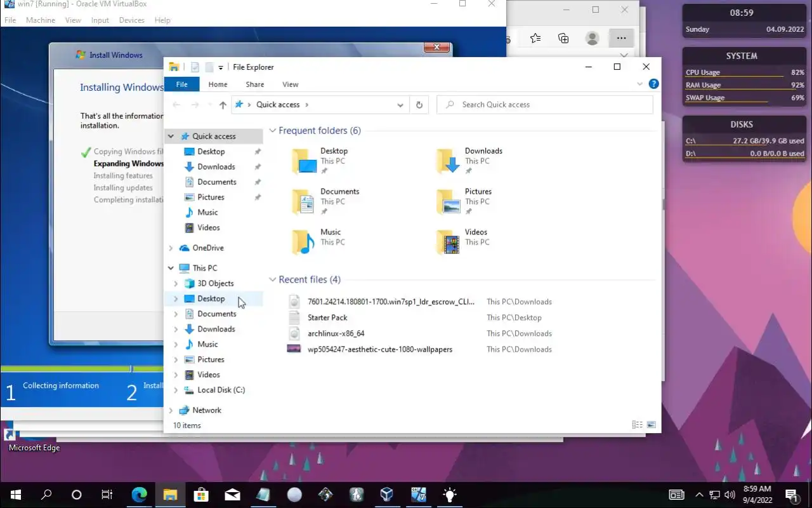Switch to the Share ribbon tab
812x508 pixels.
255,84
